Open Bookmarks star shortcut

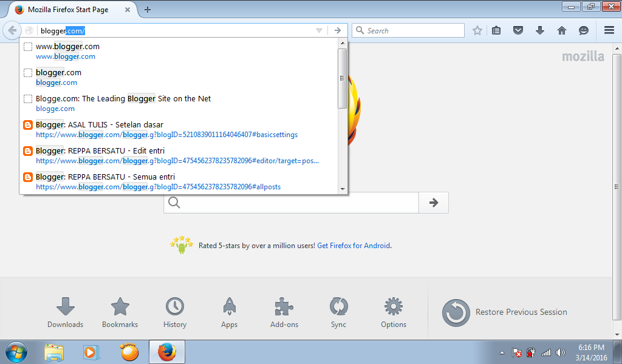point(120,313)
